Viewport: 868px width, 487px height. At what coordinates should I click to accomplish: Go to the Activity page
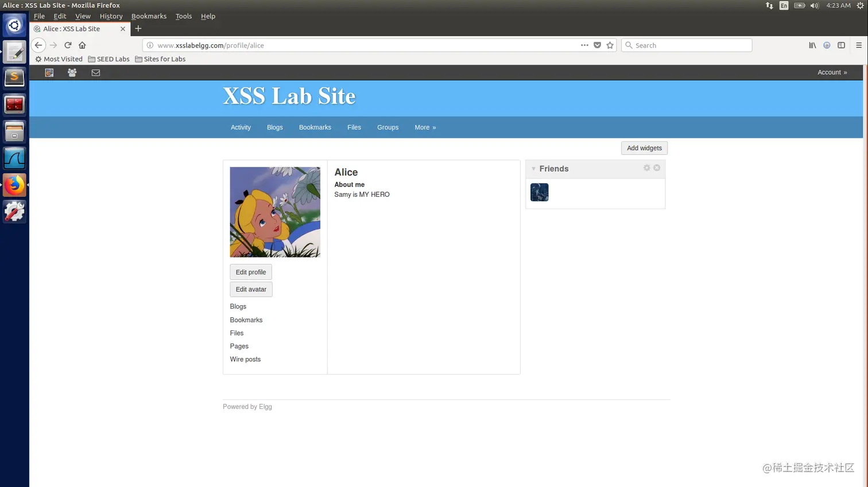(x=241, y=127)
